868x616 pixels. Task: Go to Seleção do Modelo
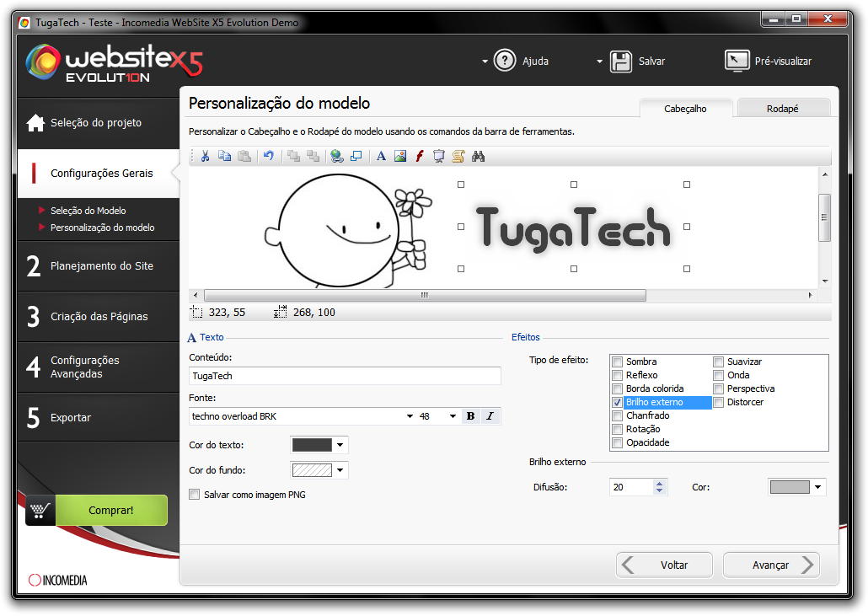click(88, 211)
